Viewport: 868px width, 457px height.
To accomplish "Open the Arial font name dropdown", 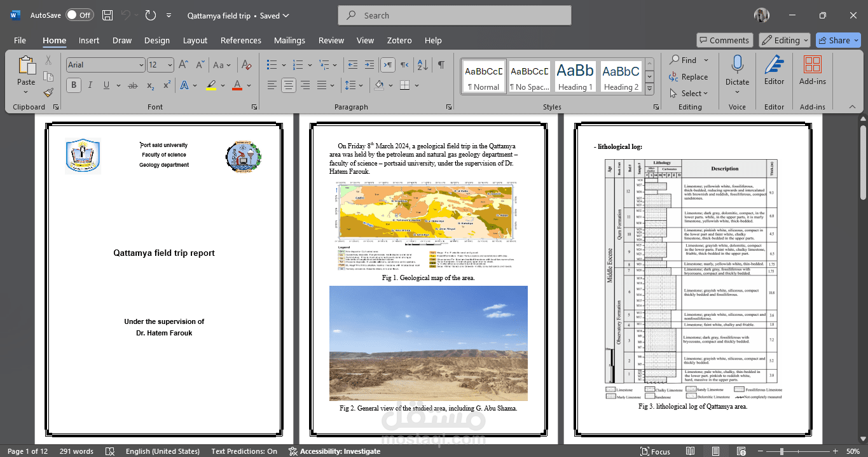I will pyautogui.click(x=141, y=65).
